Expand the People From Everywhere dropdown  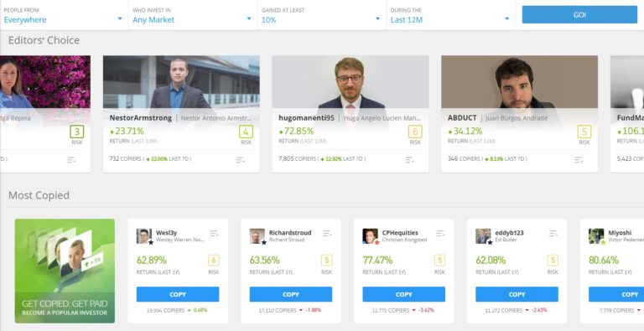click(64, 15)
